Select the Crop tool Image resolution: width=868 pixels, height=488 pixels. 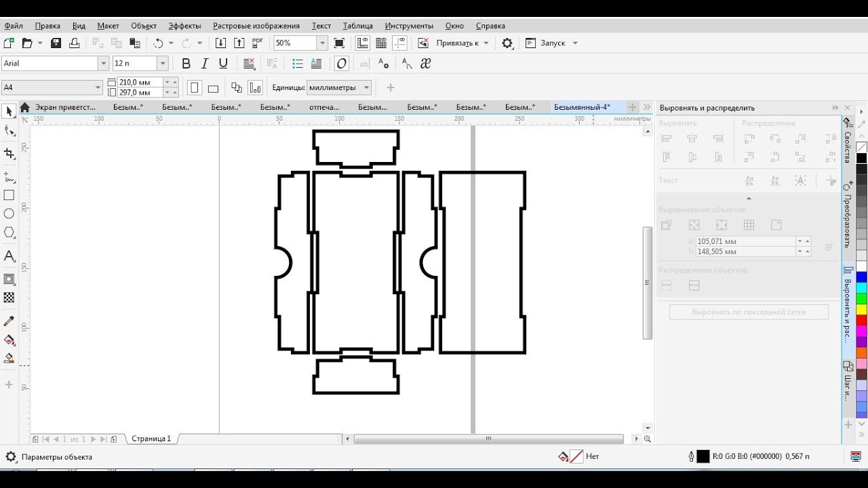point(9,154)
